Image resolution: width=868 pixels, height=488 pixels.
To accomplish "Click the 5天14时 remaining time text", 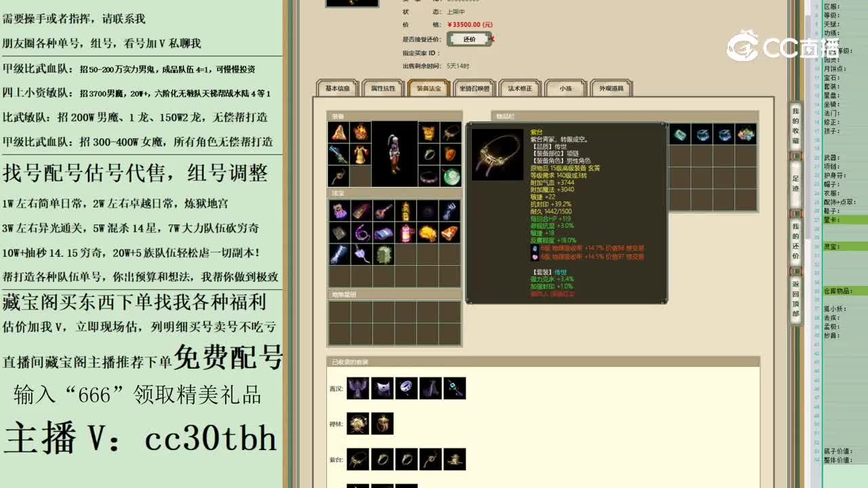I will [x=458, y=66].
